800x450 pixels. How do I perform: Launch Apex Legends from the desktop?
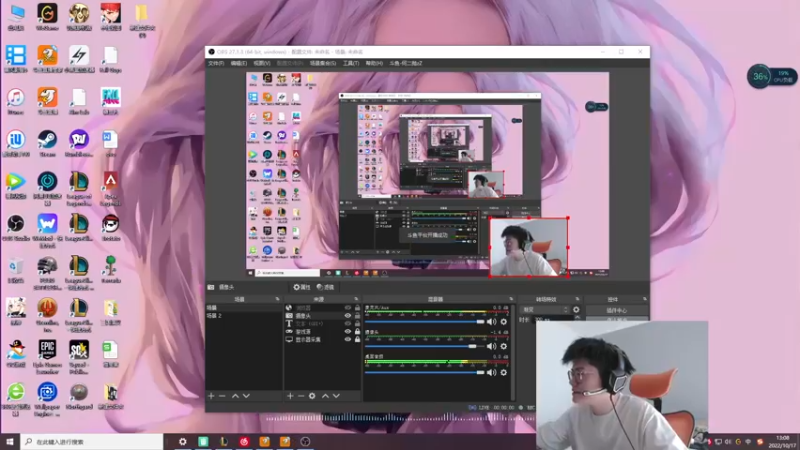(x=110, y=189)
